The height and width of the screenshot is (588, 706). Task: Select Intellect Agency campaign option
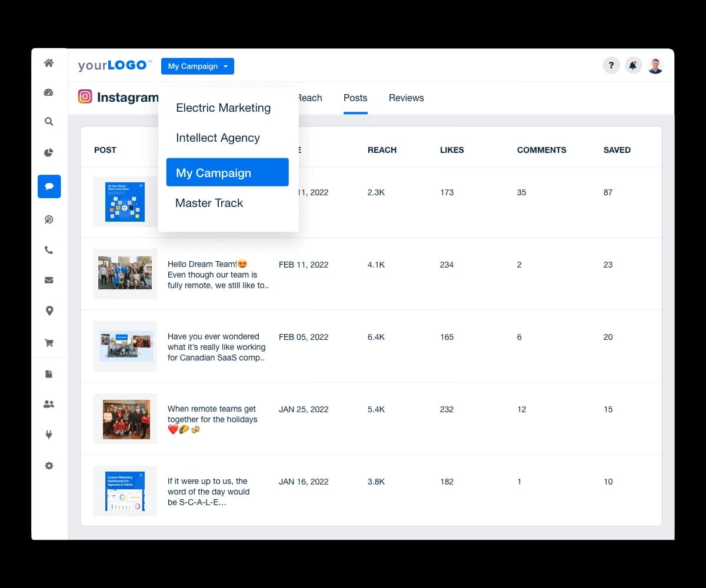218,138
